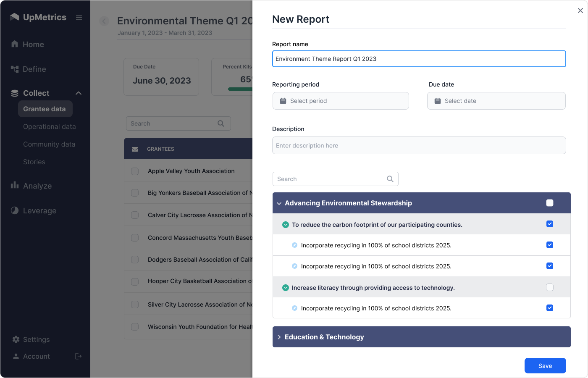Click the back arrow beside Environmental Theme title
The width and height of the screenshot is (588, 378).
coord(104,21)
